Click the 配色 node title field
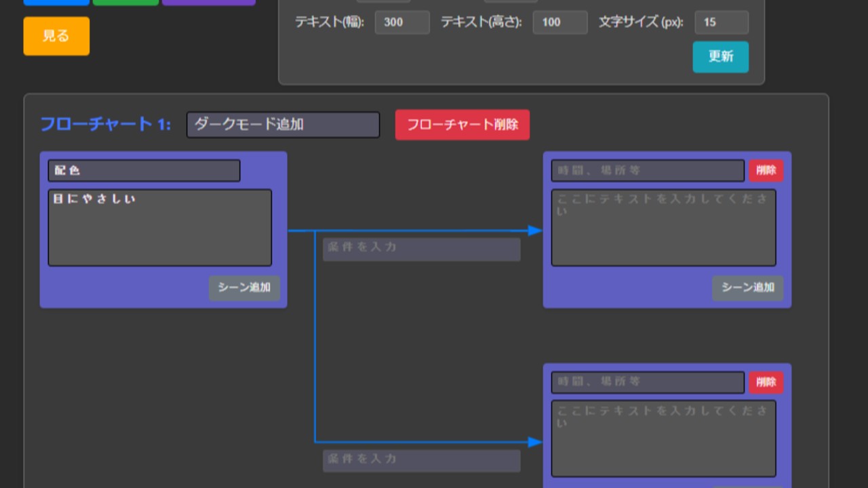Image resolution: width=868 pixels, height=488 pixels. coord(143,171)
